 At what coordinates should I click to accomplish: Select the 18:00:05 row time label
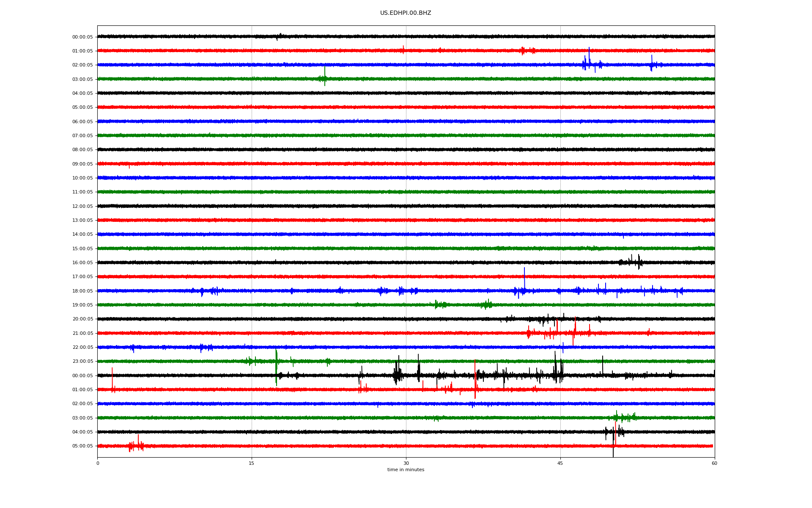(82, 291)
